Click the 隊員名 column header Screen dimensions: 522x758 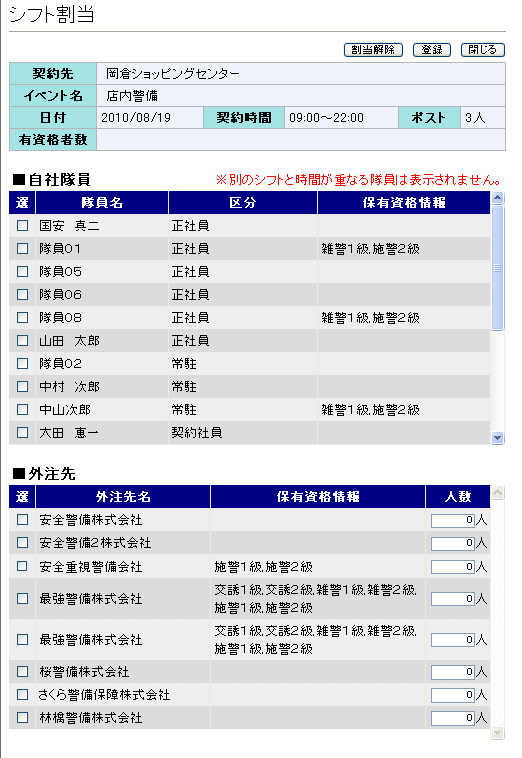[102, 203]
